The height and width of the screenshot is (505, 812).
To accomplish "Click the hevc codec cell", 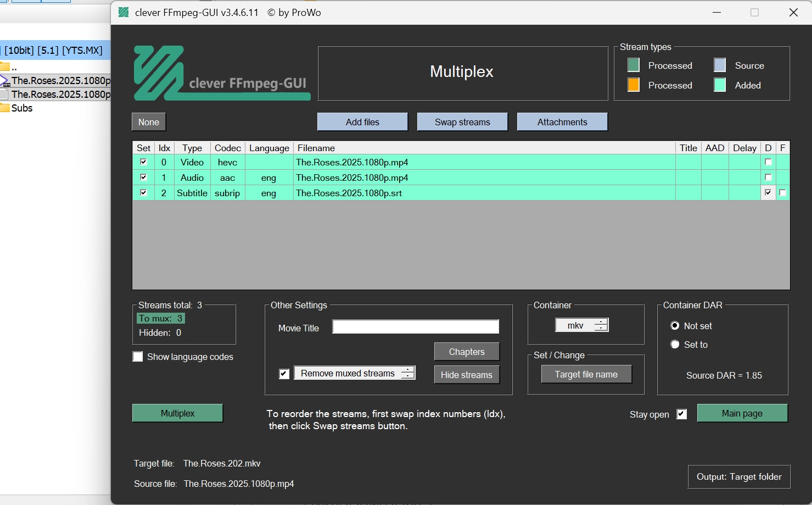I will (227, 162).
